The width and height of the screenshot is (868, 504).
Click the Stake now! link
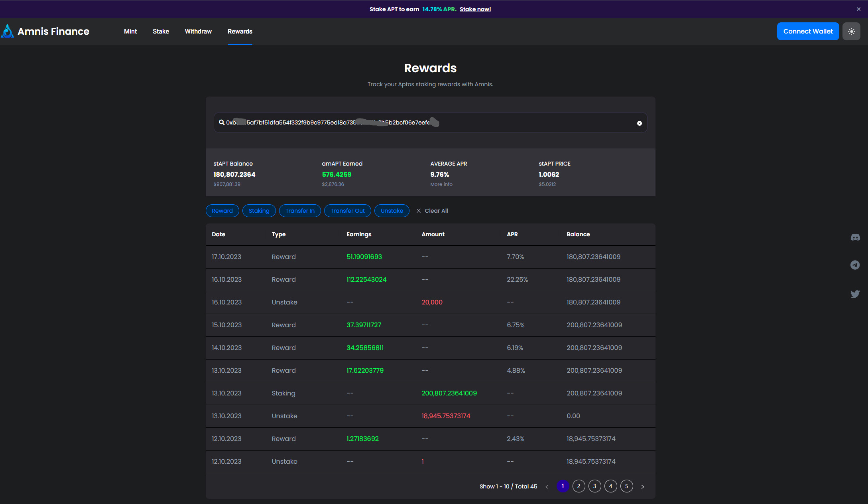point(475,9)
